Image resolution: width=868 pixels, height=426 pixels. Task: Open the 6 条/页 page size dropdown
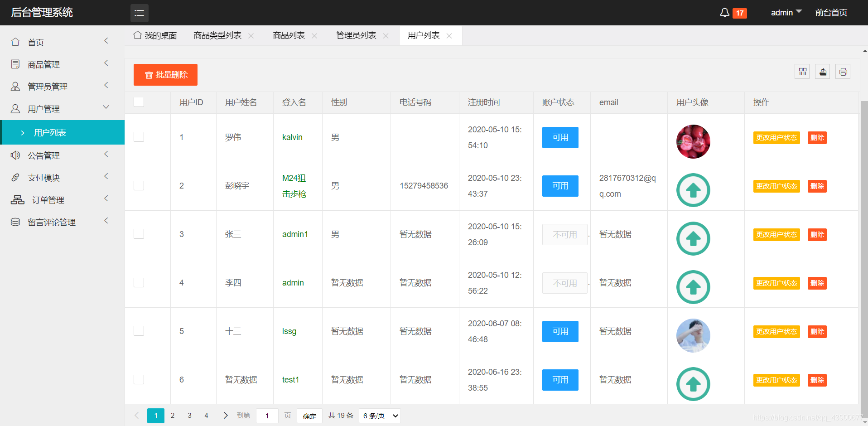click(x=380, y=416)
